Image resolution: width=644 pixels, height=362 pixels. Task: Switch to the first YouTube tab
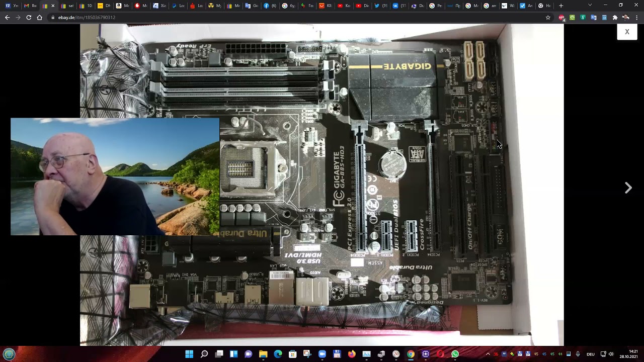point(344,6)
